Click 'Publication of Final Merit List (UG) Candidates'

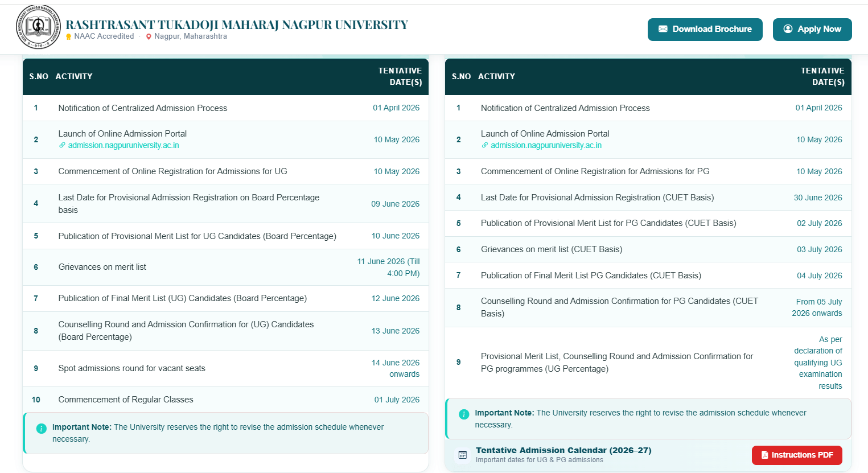(x=182, y=298)
